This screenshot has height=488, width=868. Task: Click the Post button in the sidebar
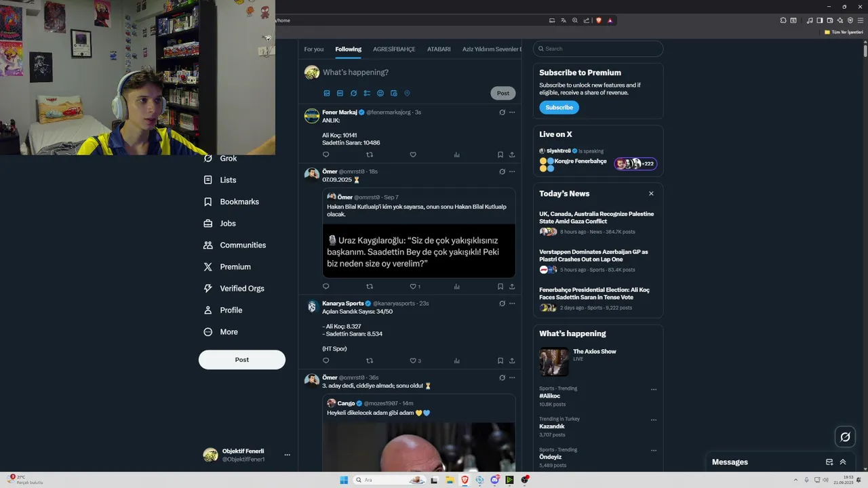pos(242,360)
